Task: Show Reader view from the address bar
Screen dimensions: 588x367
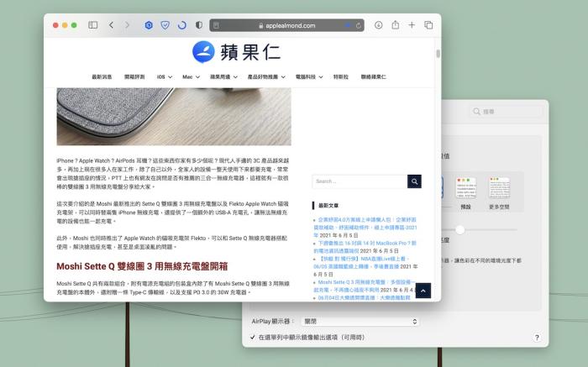Action: [216, 25]
